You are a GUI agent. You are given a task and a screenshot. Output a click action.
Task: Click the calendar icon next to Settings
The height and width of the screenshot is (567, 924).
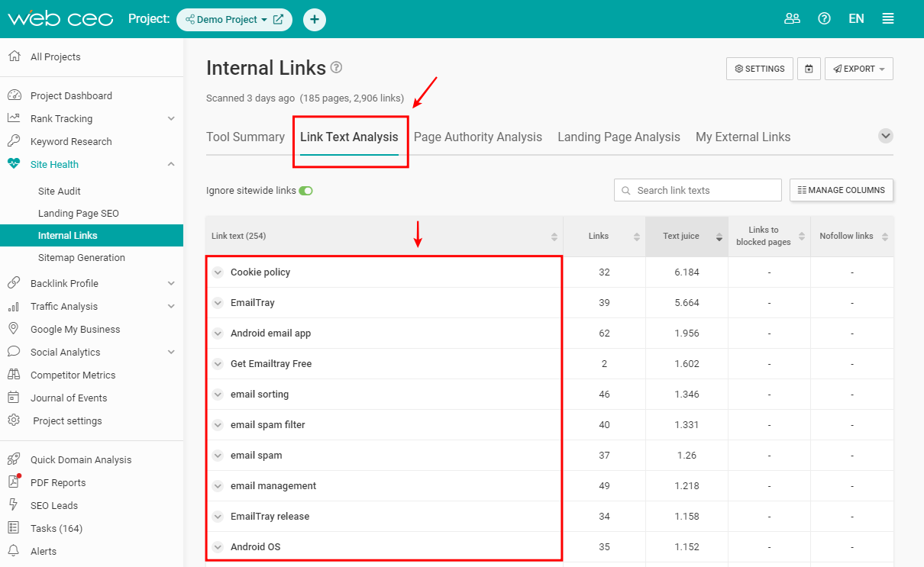(x=809, y=69)
